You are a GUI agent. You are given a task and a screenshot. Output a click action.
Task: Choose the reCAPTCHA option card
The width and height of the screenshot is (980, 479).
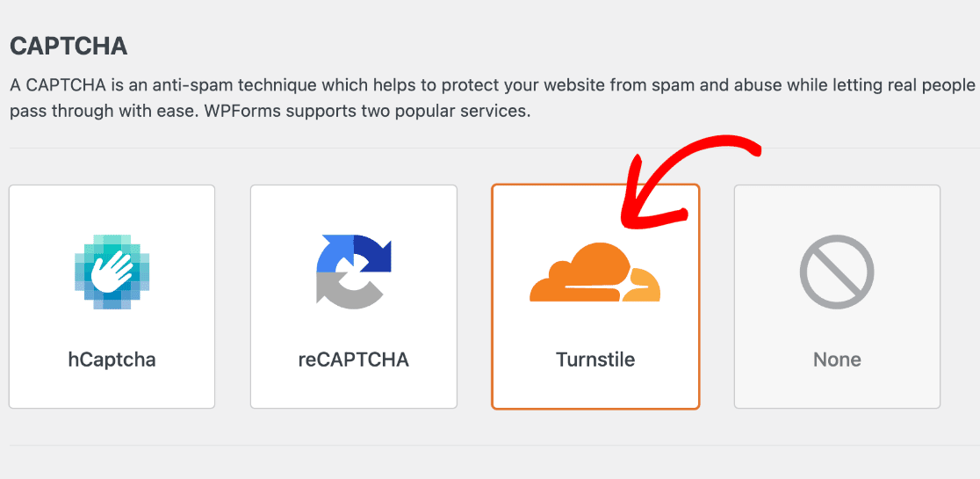[x=354, y=297]
